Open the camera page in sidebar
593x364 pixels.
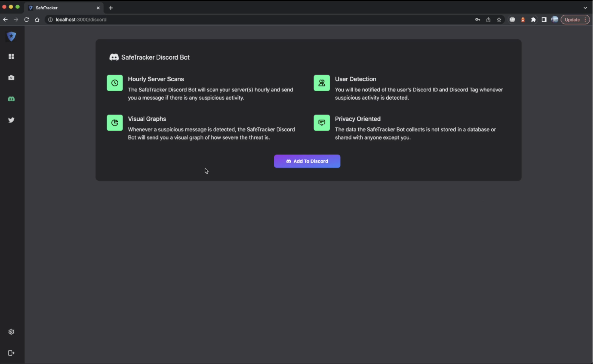coord(11,78)
